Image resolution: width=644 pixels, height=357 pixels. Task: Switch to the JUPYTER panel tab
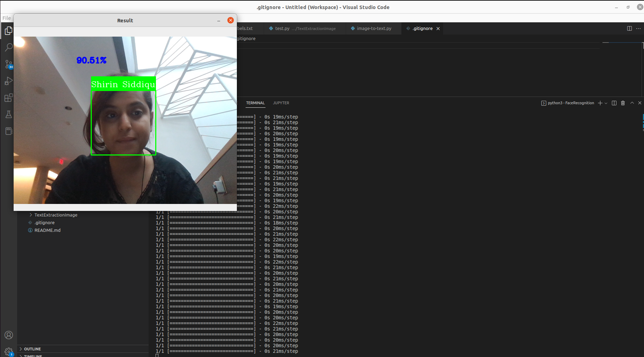[x=281, y=103]
